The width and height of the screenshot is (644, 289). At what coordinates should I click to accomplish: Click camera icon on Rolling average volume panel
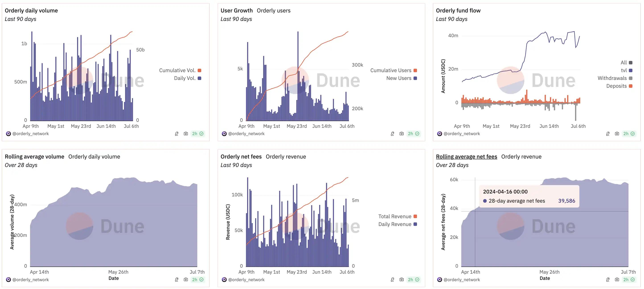point(186,279)
